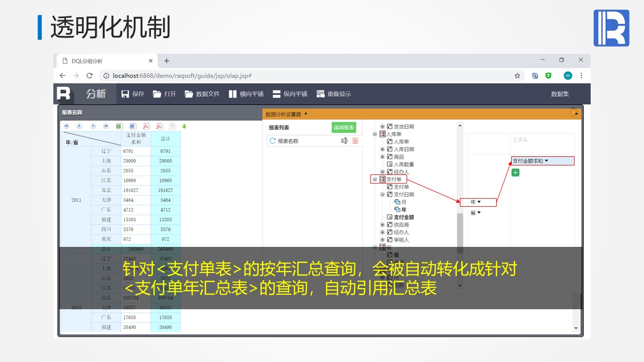Click the gray document icon in report toolbar

172,126
